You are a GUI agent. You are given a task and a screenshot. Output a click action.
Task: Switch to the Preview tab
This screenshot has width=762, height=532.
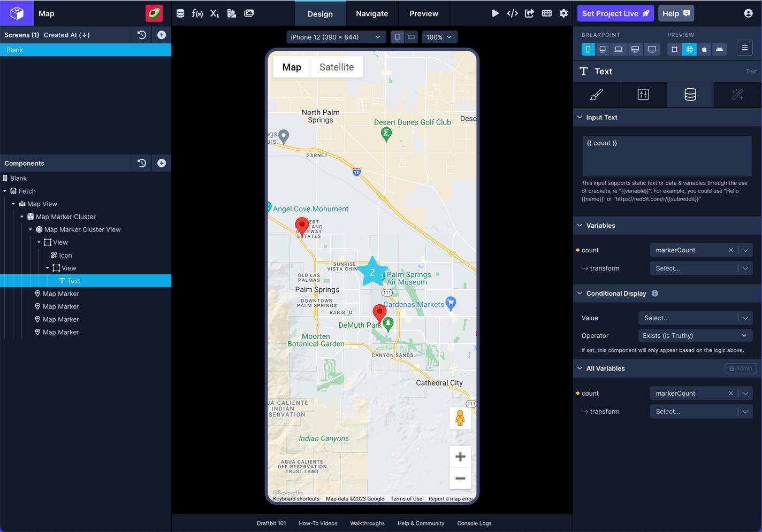[424, 13]
